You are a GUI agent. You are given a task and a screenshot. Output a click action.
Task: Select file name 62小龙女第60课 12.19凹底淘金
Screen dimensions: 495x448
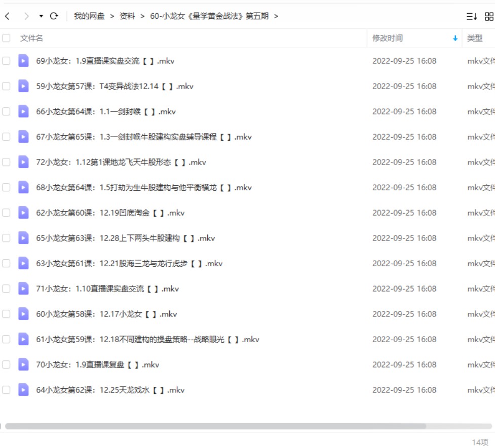click(110, 213)
